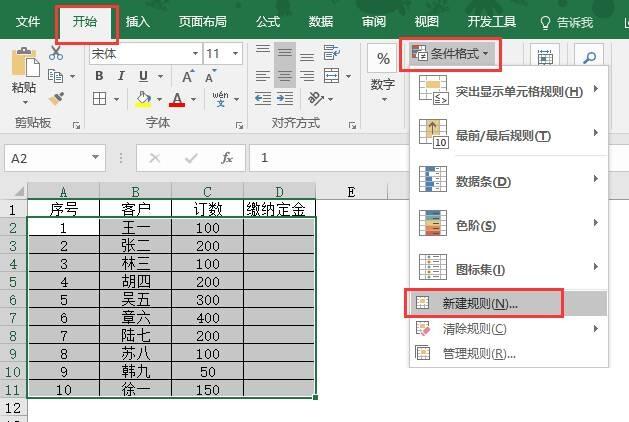Switch to the 插入 tab

point(138,22)
